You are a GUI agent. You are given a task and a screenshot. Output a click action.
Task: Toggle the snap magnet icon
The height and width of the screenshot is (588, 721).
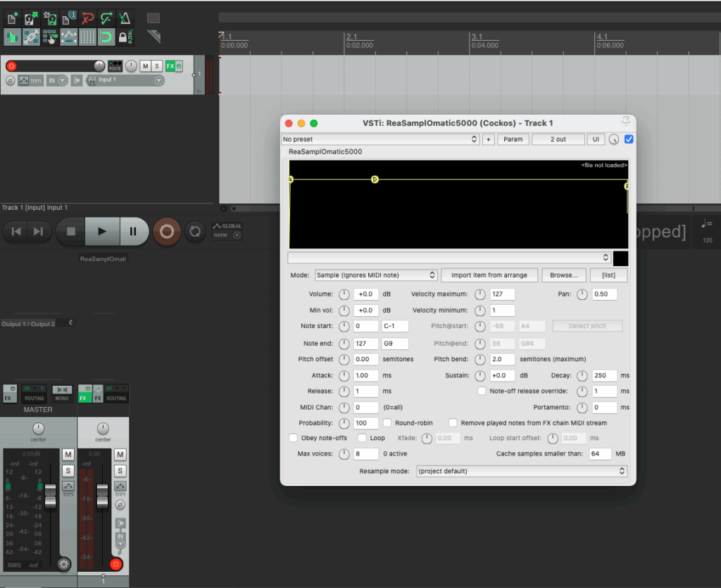pos(106,37)
